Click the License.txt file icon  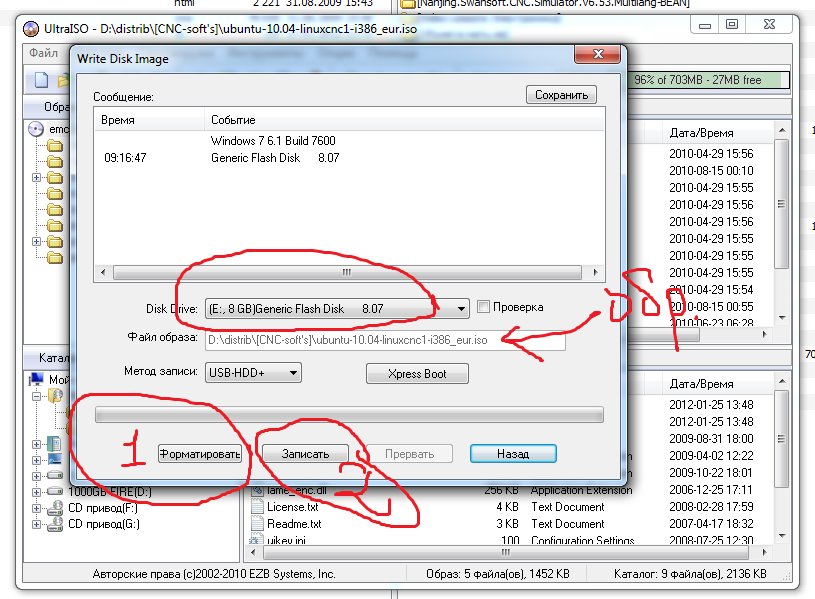click(x=257, y=506)
